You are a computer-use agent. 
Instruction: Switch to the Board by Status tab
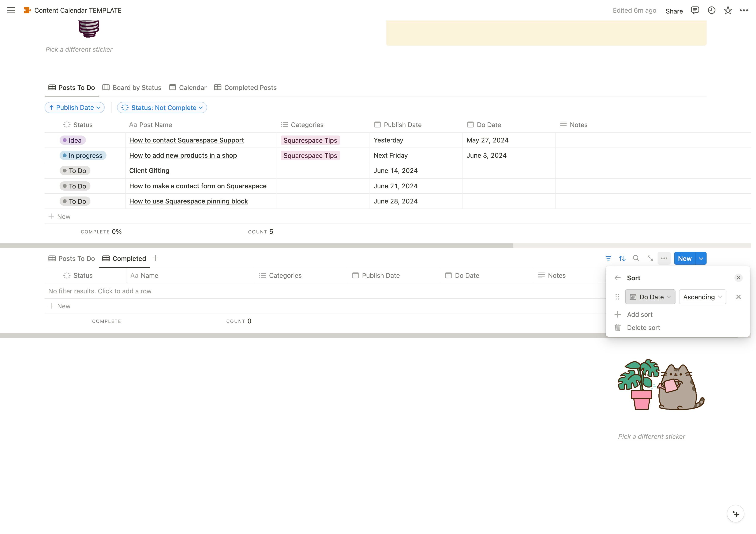point(132,88)
